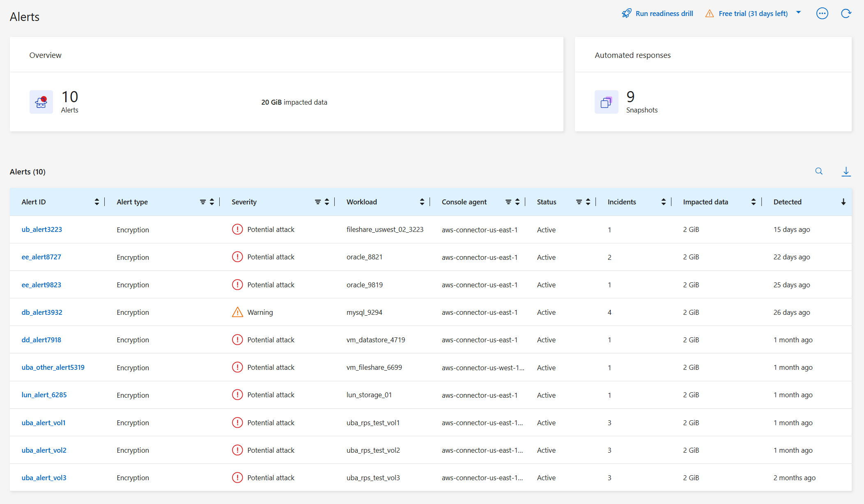Toggle Detected column sort arrow
Screen dimensions: 864x504
[843, 202]
